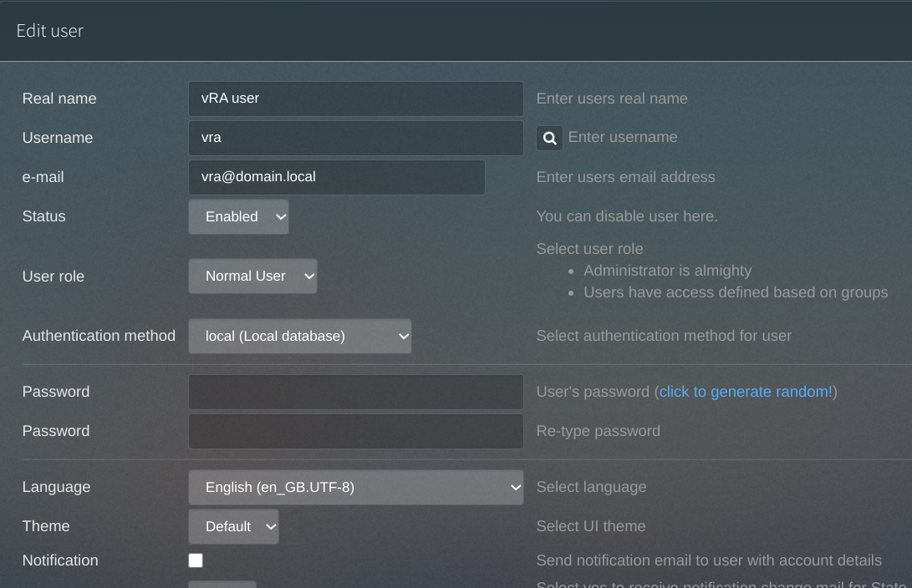Viewport: 912px width, 588px height.
Task: Focus the Real name input field
Action: tap(356, 99)
